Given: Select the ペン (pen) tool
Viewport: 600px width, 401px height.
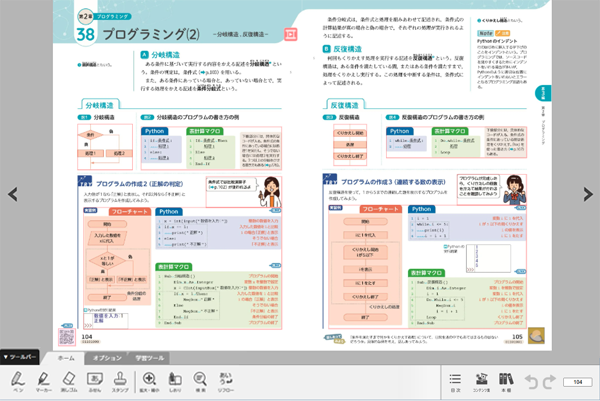Looking at the screenshot, I should click(x=18, y=381).
